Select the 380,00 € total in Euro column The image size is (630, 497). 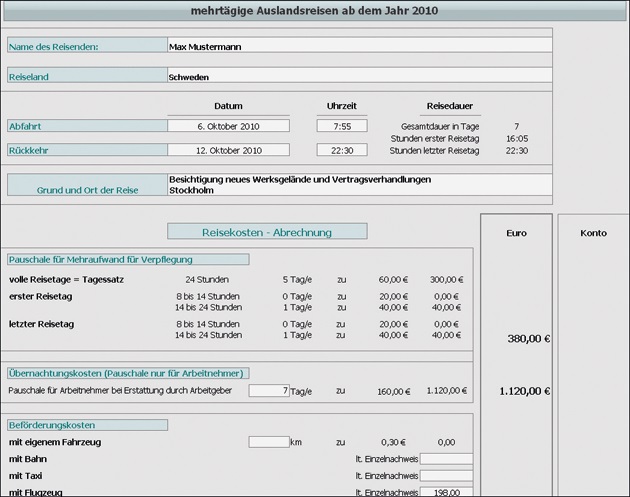pos(526,339)
